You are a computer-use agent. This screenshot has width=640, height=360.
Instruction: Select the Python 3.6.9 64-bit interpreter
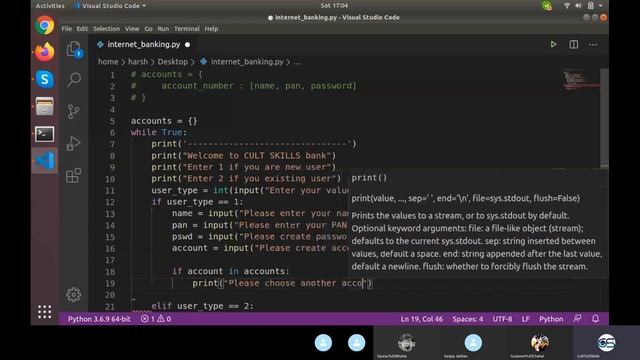pos(99,319)
